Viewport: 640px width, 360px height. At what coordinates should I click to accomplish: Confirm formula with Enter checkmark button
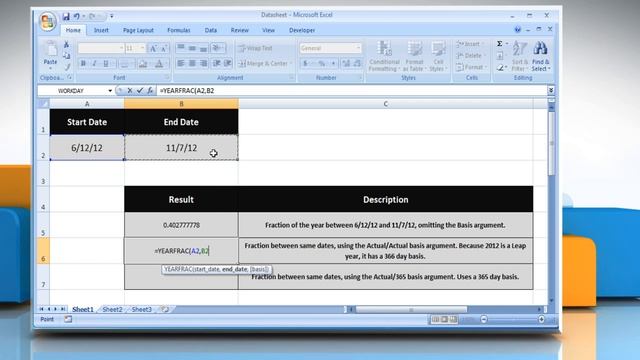pos(140,91)
